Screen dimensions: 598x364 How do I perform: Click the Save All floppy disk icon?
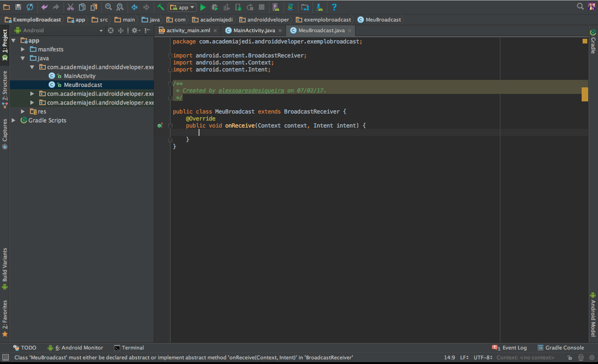coord(18,7)
